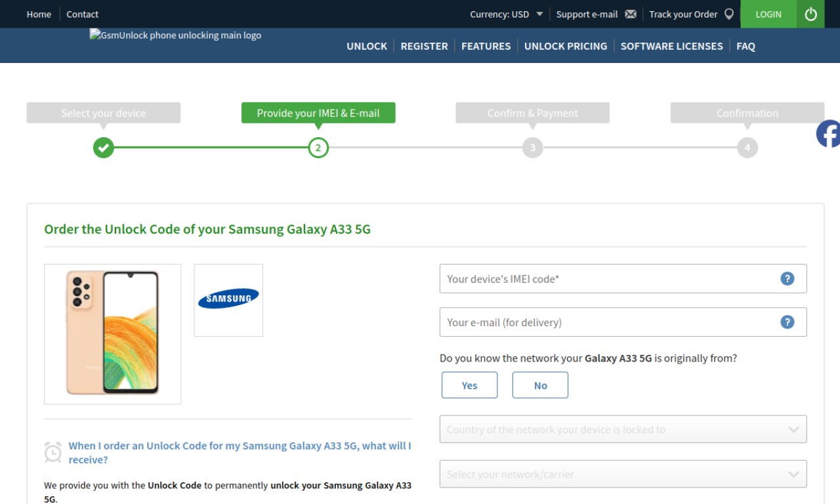The image size is (840, 504).
Task: Click the IMEI field help question icon
Action: tap(787, 279)
